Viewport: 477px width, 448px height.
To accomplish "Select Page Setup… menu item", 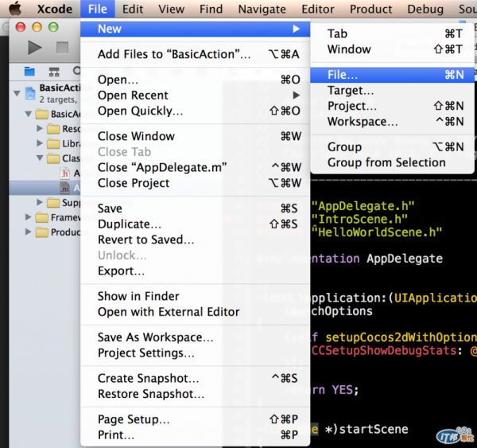I will coord(196,419).
